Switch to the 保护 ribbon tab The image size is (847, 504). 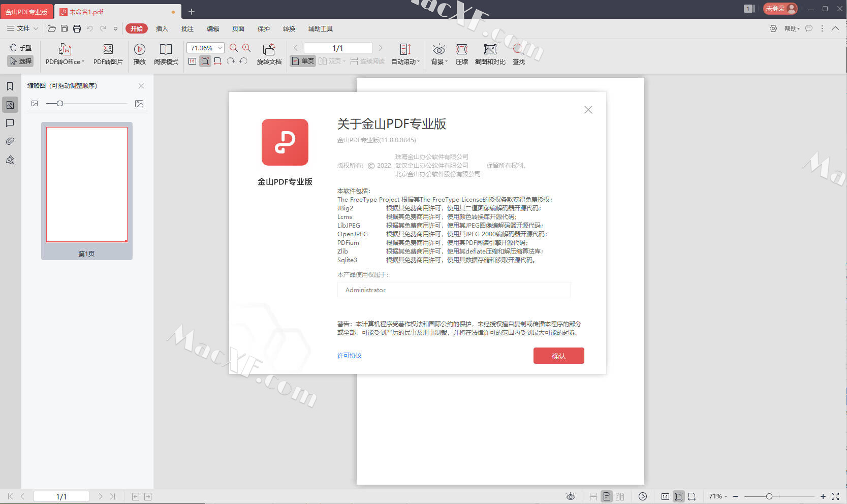coord(263,28)
